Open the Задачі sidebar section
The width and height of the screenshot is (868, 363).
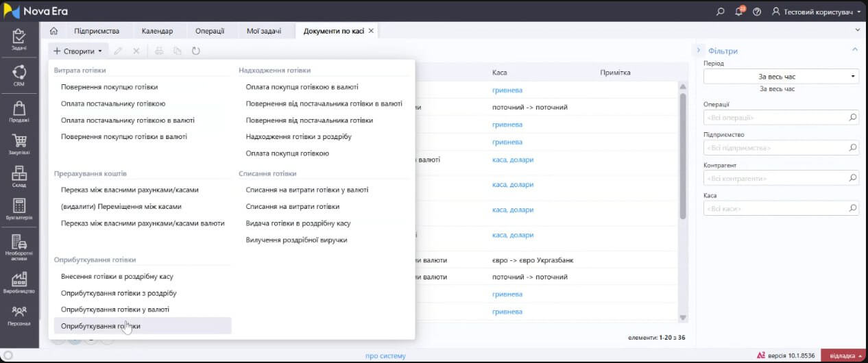point(19,40)
